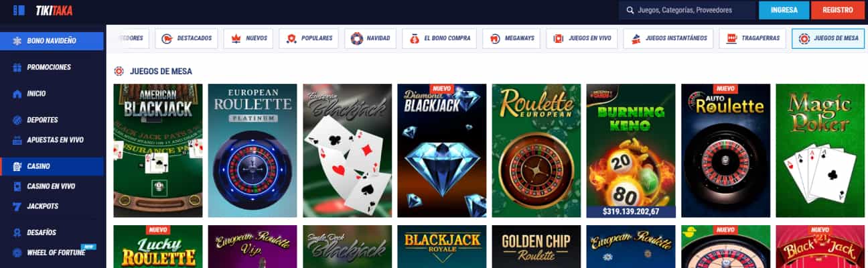Select the Juegos en Vivo tab
The width and height of the screenshot is (868, 268).
pos(581,39)
